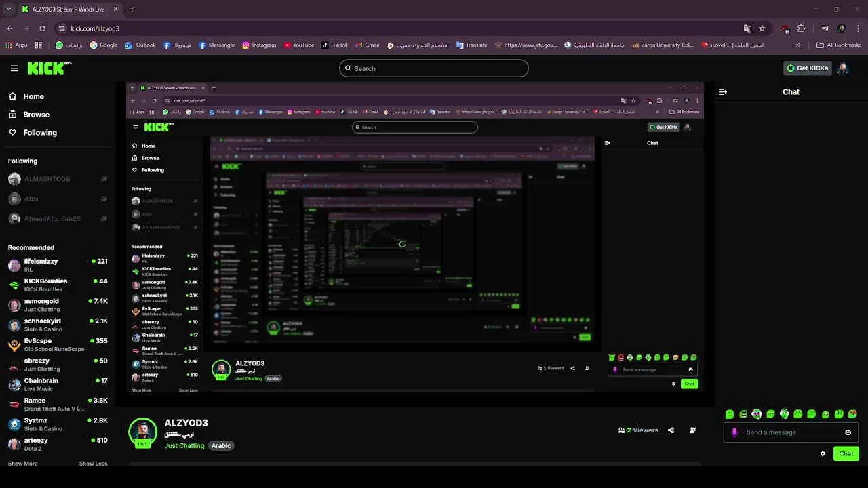Open the Chrome extensions puzzle icon

coord(802,28)
